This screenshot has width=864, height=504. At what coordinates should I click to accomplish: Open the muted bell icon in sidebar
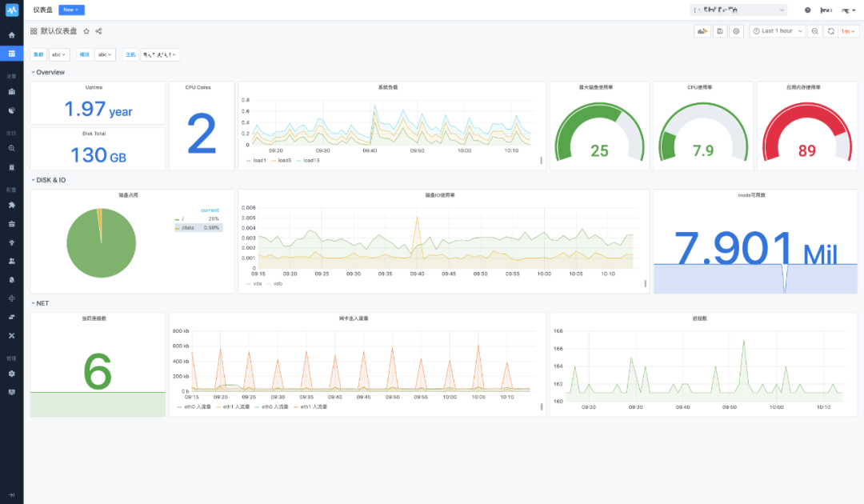pyautogui.click(x=11, y=280)
